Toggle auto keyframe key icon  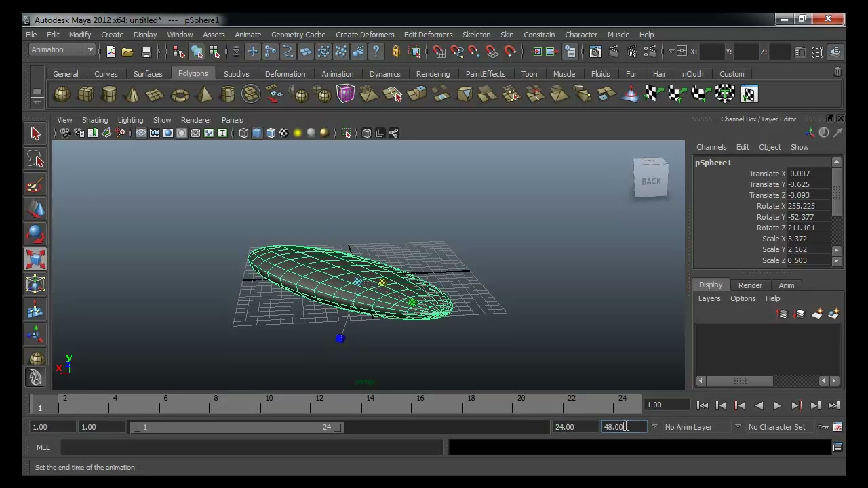tap(823, 427)
